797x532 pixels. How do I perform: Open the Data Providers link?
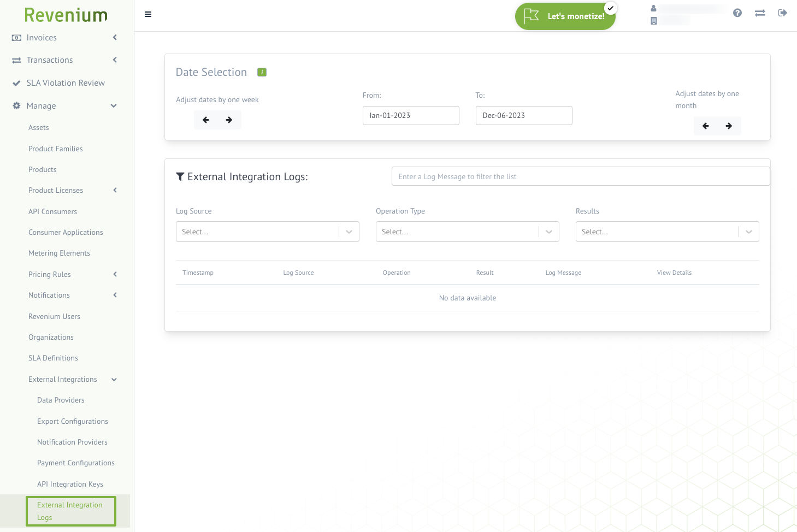click(61, 400)
